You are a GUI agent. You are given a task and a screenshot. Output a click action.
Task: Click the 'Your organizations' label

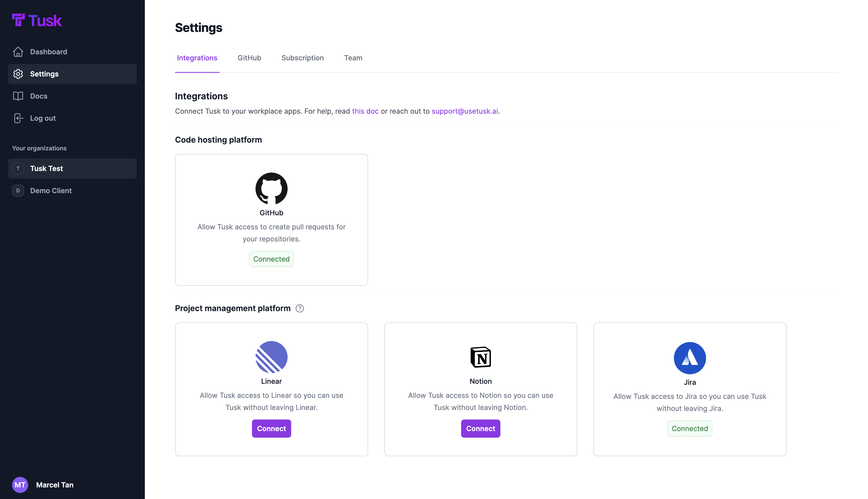[x=39, y=148]
